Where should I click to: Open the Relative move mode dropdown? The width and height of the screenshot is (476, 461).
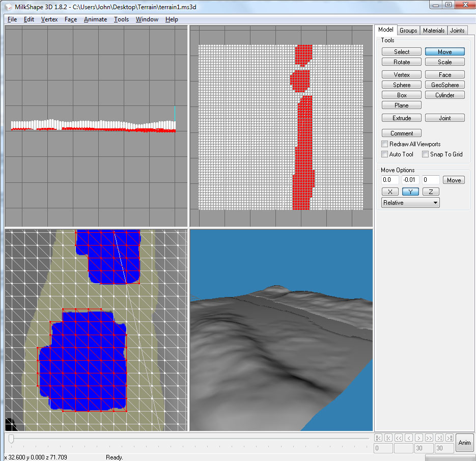click(410, 203)
